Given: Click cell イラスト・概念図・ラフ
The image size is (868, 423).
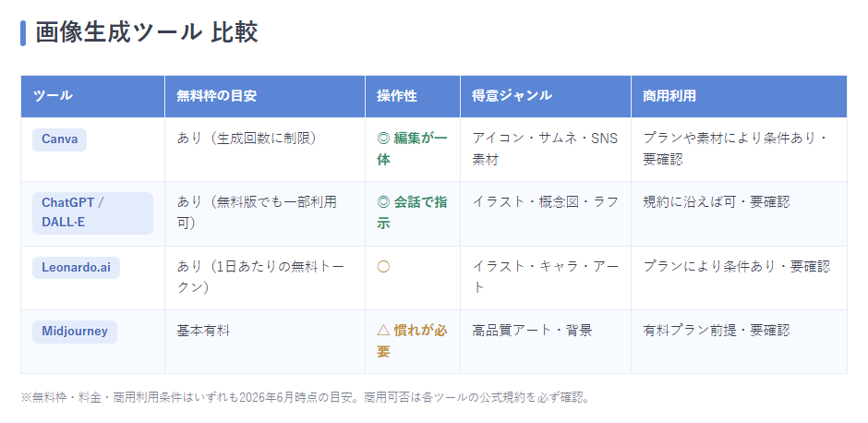Looking at the screenshot, I should pos(545,213).
